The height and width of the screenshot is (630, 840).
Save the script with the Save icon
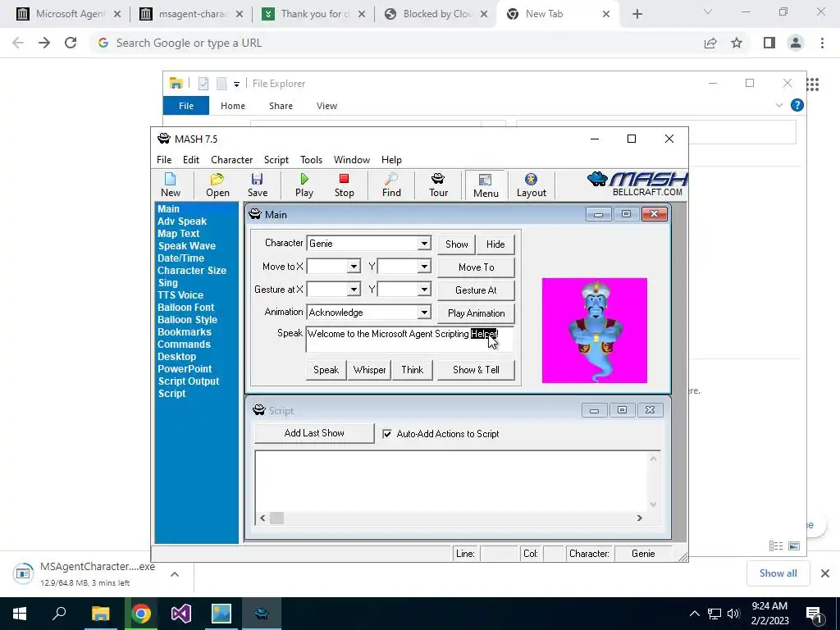pyautogui.click(x=257, y=185)
